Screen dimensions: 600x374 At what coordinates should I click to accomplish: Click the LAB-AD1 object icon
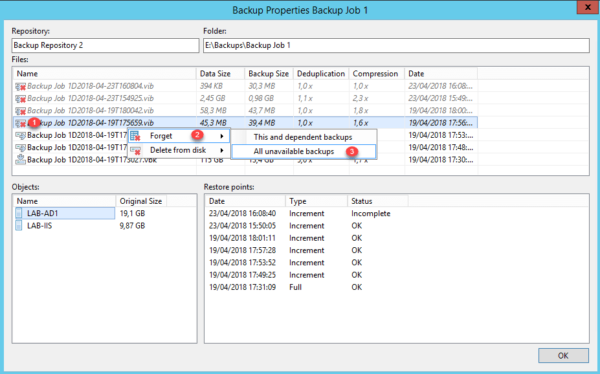[18, 213]
